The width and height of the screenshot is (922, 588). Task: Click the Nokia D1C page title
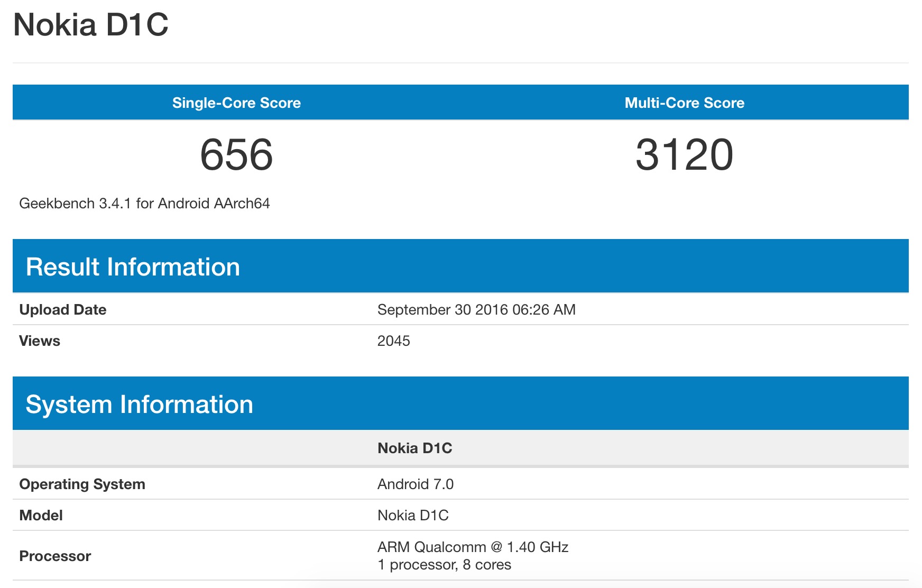tap(90, 25)
